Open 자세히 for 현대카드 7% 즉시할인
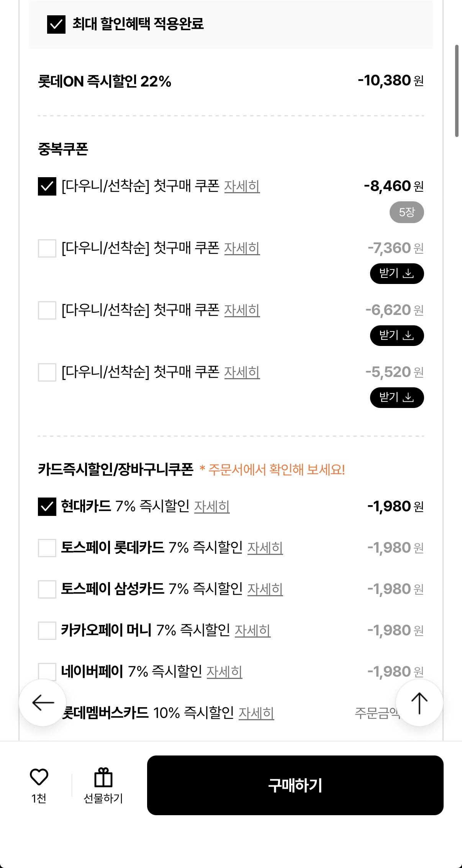Image resolution: width=462 pixels, height=868 pixels. pyautogui.click(x=212, y=507)
